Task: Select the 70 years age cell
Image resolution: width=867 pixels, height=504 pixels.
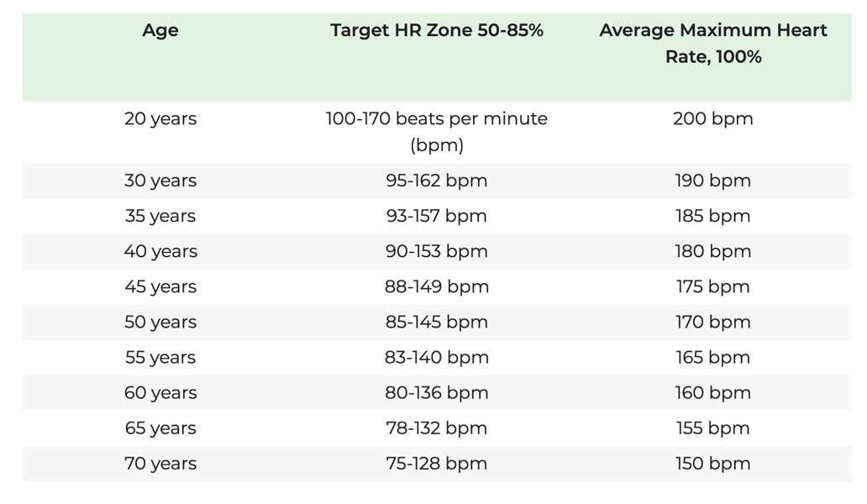Action: click(160, 463)
